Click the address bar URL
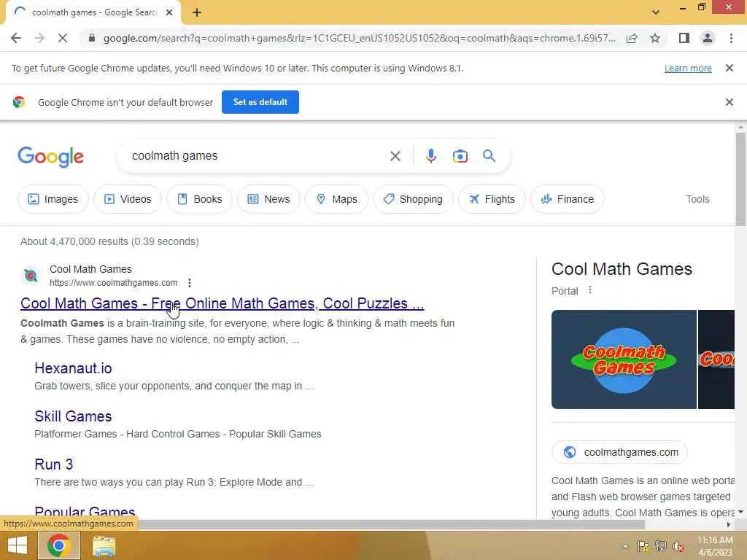The image size is (747, 560). (359, 38)
